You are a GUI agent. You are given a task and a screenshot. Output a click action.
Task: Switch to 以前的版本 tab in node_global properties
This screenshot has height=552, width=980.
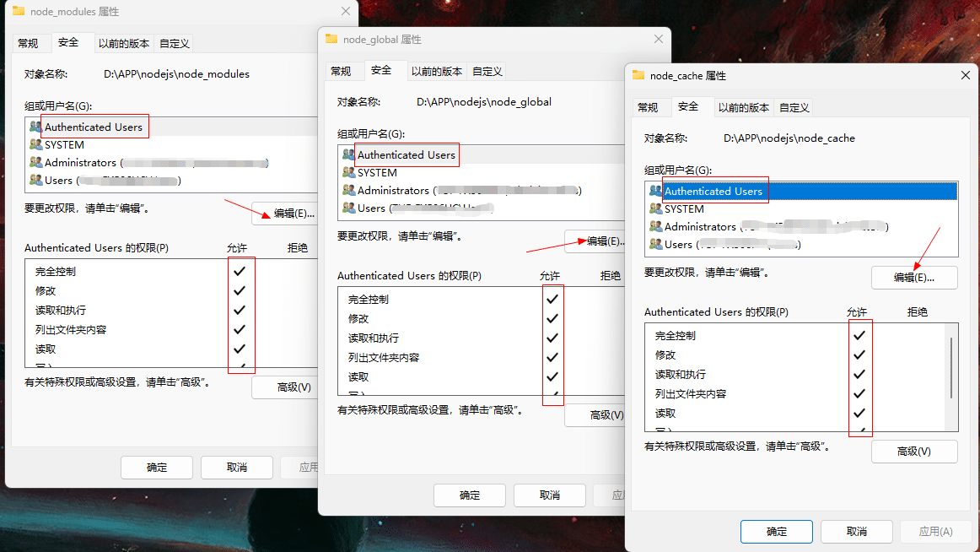436,72
